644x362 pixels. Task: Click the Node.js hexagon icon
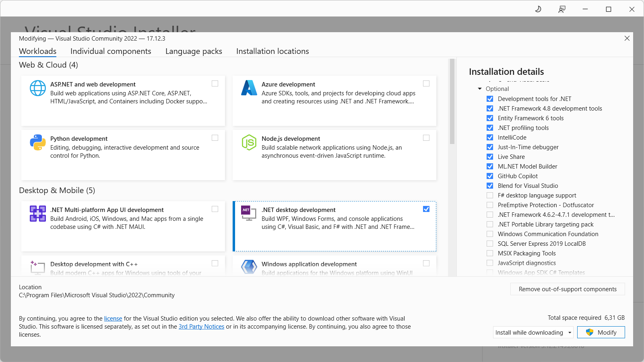click(249, 142)
